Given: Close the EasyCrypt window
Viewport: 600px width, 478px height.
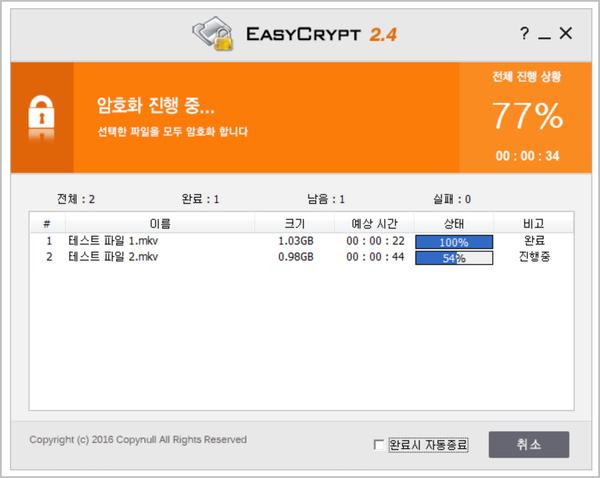Looking at the screenshot, I should point(566,33).
